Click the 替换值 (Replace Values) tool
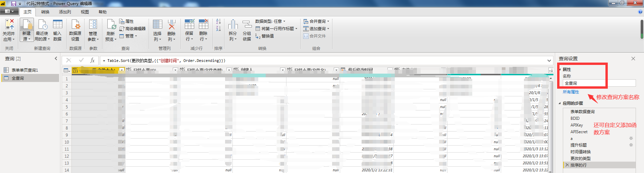 point(265,36)
